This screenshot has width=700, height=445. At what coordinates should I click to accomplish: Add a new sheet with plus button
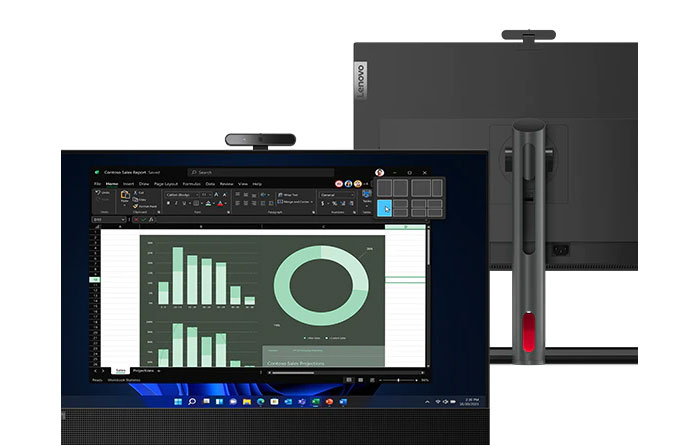pos(158,370)
